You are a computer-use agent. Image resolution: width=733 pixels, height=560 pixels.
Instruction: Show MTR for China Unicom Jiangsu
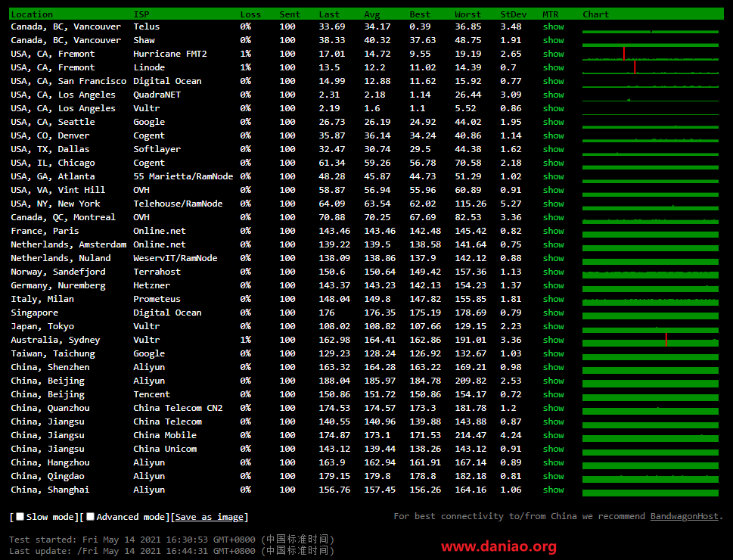pos(554,449)
